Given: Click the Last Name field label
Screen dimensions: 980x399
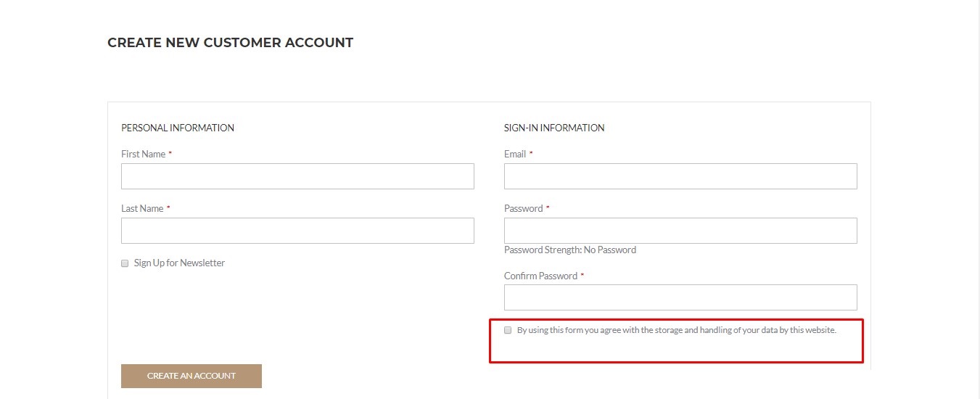Looking at the screenshot, I should coord(142,208).
